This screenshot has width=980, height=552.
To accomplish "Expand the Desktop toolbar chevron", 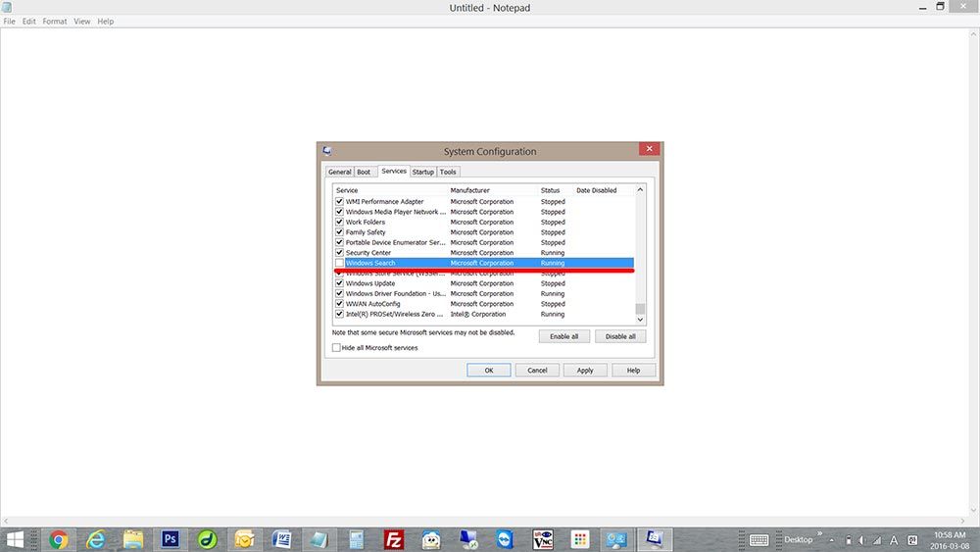I will (x=819, y=533).
